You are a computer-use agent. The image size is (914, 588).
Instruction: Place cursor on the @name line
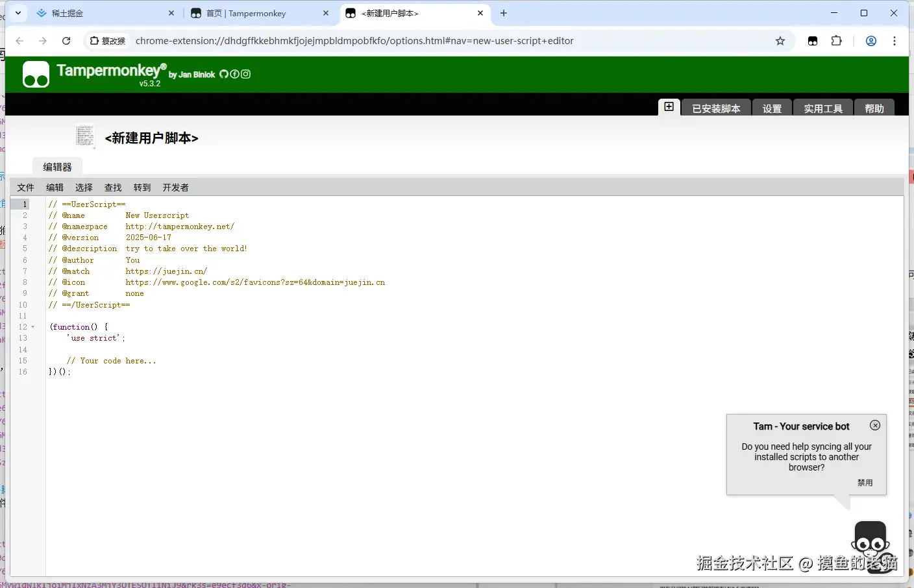tap(119, 215)
